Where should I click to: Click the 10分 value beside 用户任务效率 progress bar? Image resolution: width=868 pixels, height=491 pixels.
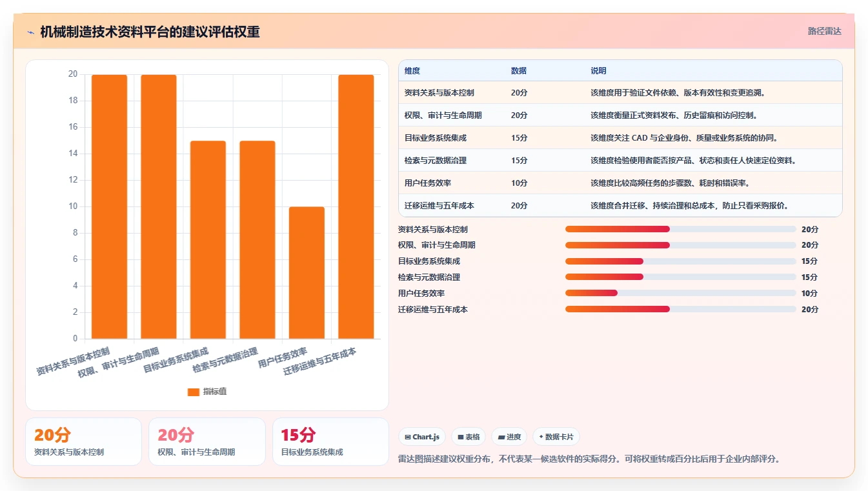(x=810, y=293)
